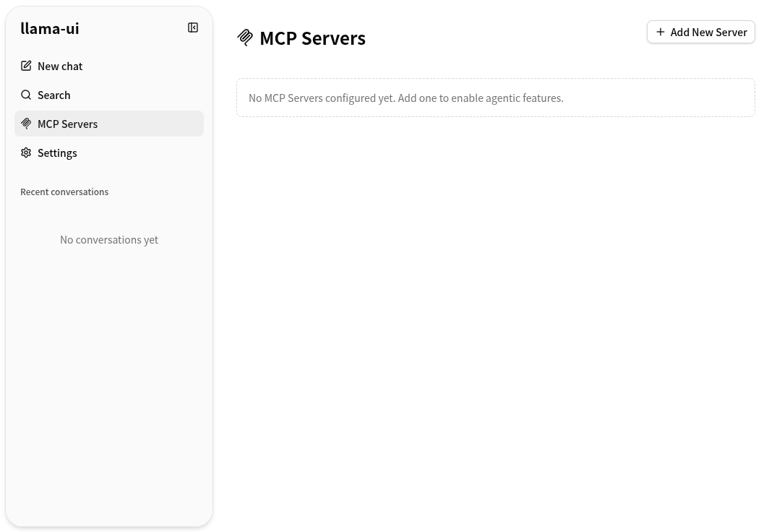Click Add New Server button
The width and height of the screenshot is (769, 532).
pos(701,32)
